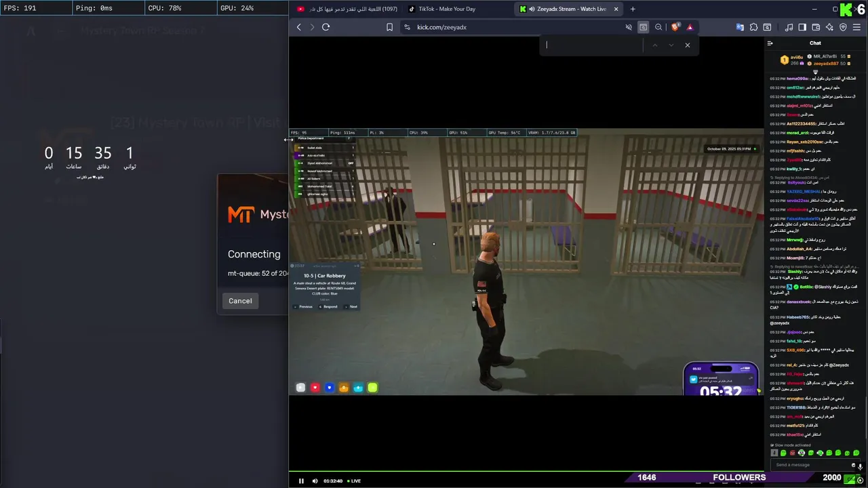Screen dimensions: 868x488
Task: Toggle the browser sidebar panel icon
Action: click(x=802, y=27)
